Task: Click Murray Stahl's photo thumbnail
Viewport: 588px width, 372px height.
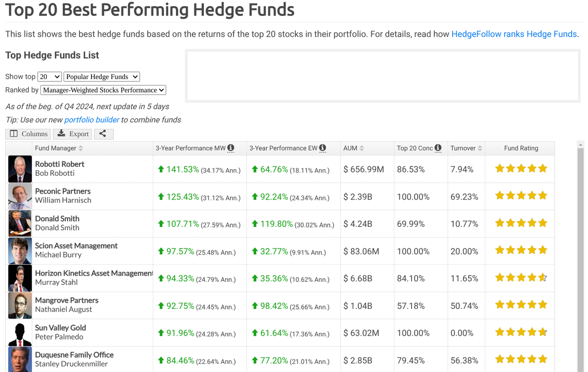Action: (x=20, y=278)
